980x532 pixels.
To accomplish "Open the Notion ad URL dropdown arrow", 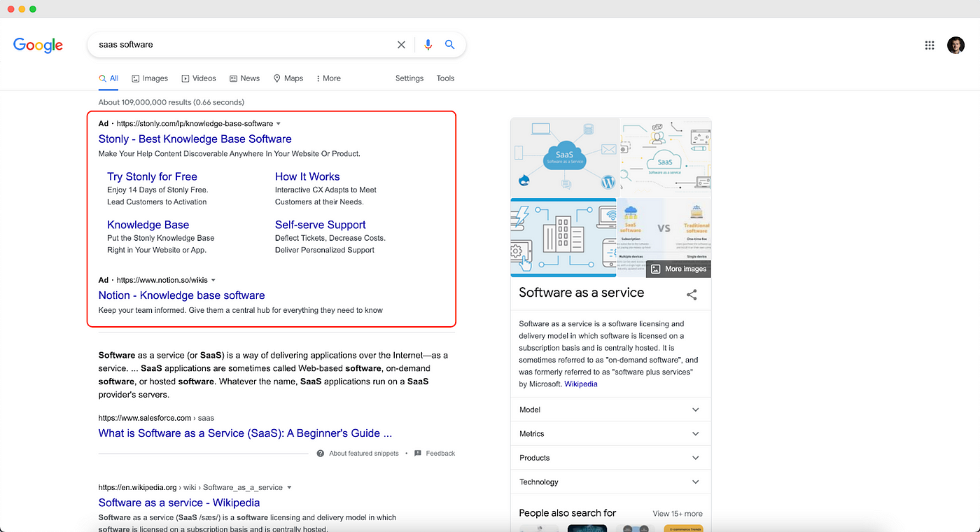I will pos(213,280).
